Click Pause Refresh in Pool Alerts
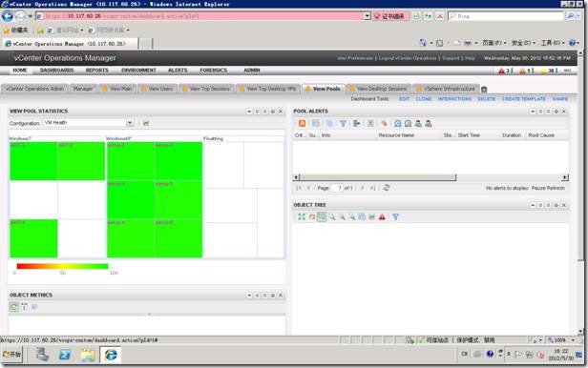 click(x=548, y=188)
